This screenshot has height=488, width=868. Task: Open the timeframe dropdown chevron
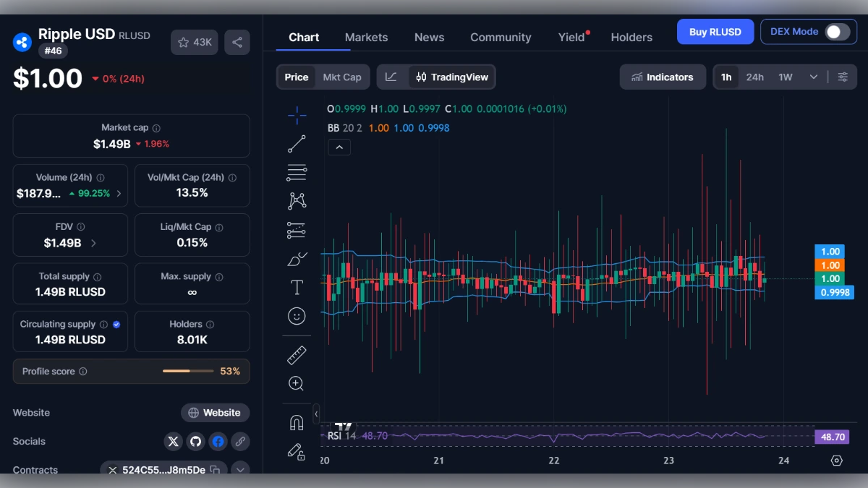(814, 77)
